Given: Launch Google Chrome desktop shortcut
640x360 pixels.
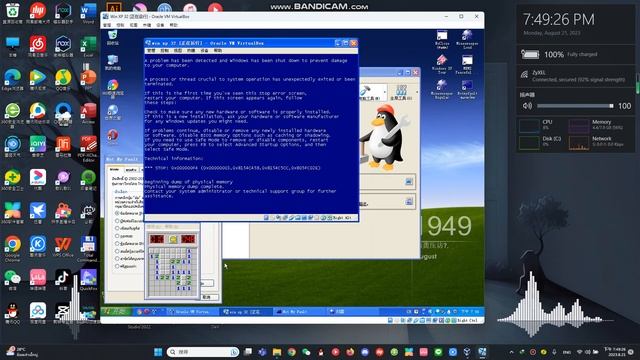Looking at the screenshot, I should [12, 248].
